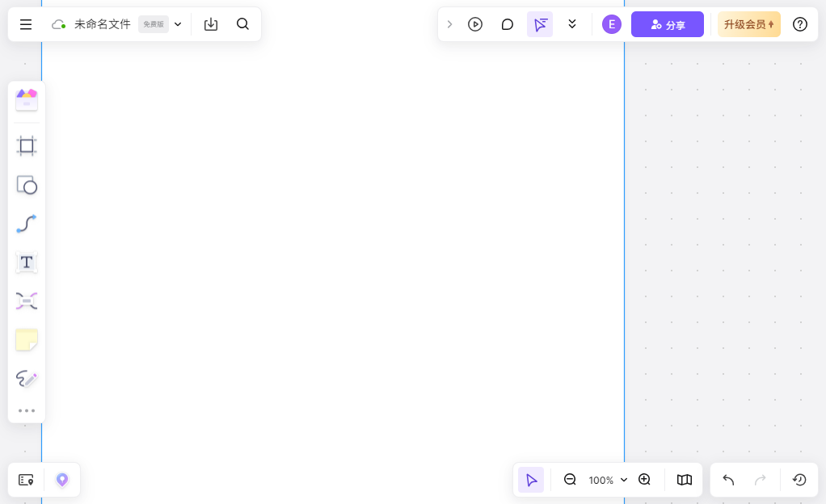
Task: Select the Mind map tool
Action: coord(27,300)
